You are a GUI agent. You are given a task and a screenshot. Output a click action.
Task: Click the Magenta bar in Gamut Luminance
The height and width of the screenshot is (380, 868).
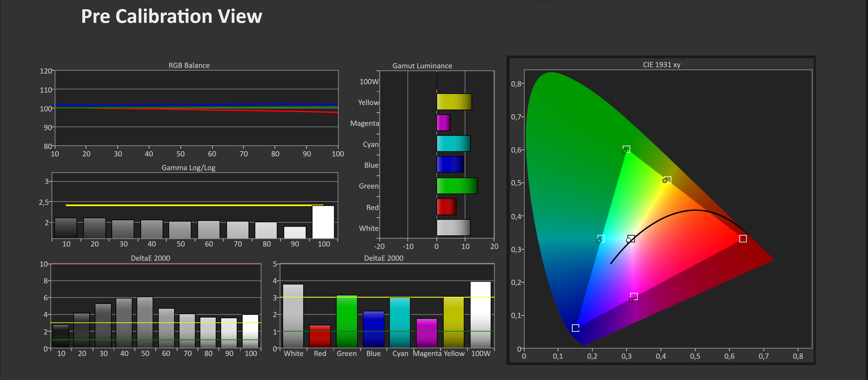point(443,123)
